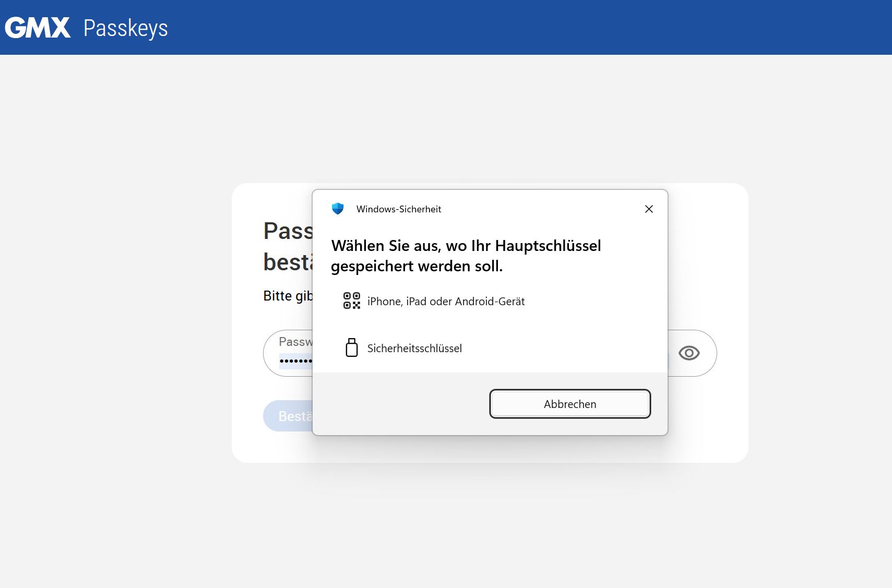The image size is (892, 588).
Task: Click the Abbrechen button
Action: pyautogui.click(x=570, y=404)
